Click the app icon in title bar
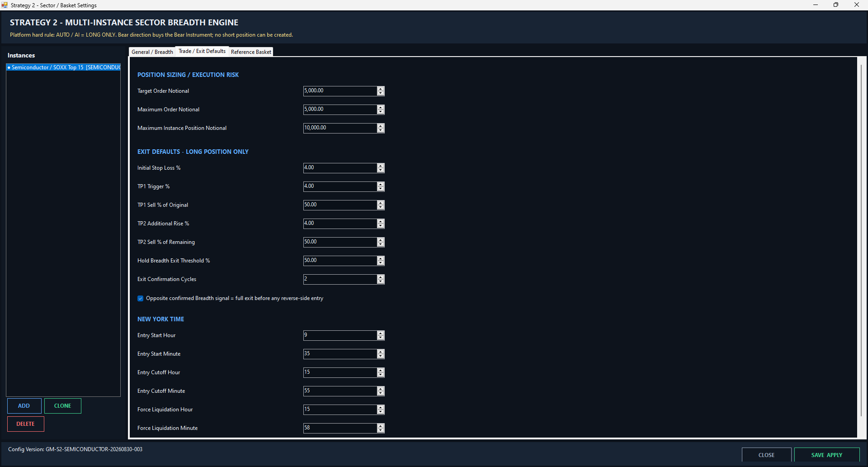The image size is (868, 467). pos(5,5)
